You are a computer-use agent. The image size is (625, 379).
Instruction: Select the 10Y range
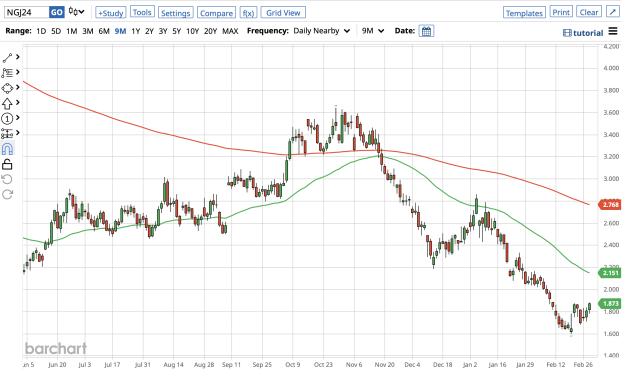[193, 31]
